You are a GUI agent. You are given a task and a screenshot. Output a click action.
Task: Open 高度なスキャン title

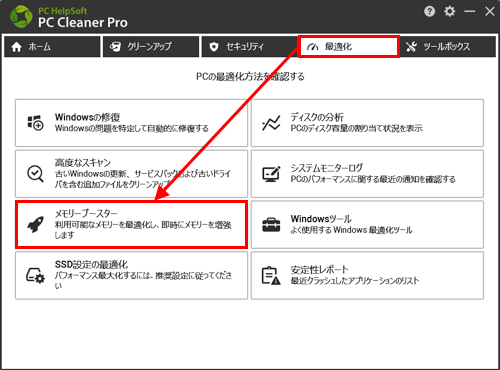[83, 163]
